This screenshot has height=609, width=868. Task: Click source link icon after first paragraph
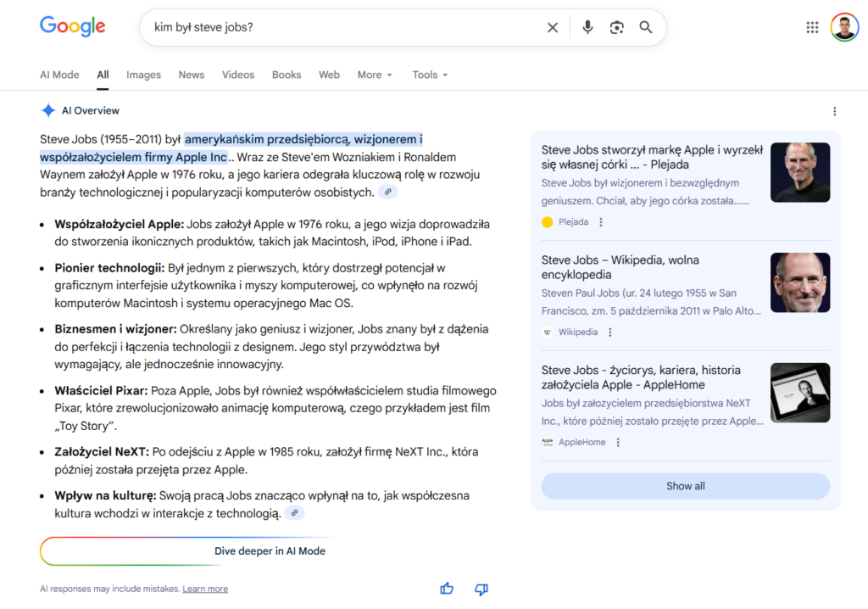387,193
